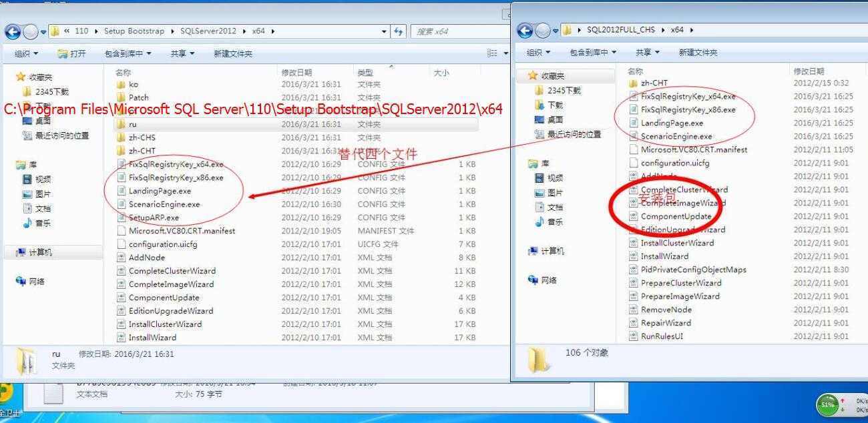
Task: Select the Patch folder icon in left window
Action: tap(121, 97)
